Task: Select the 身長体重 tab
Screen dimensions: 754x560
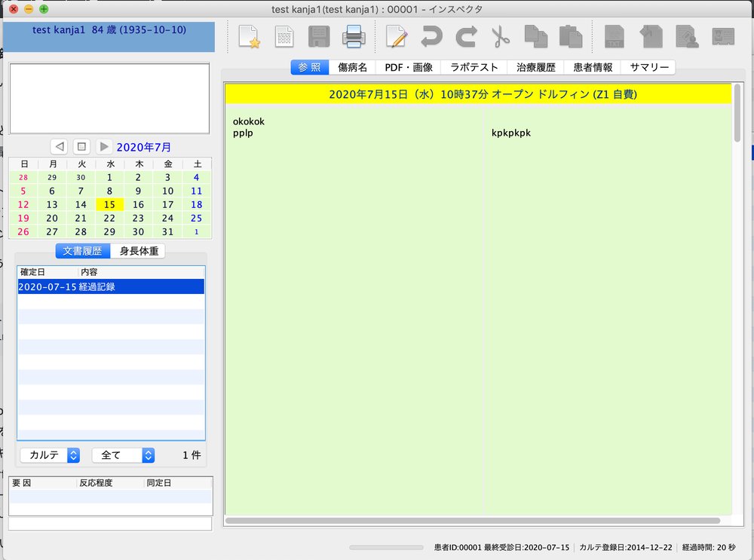Action: click(139, 251)
